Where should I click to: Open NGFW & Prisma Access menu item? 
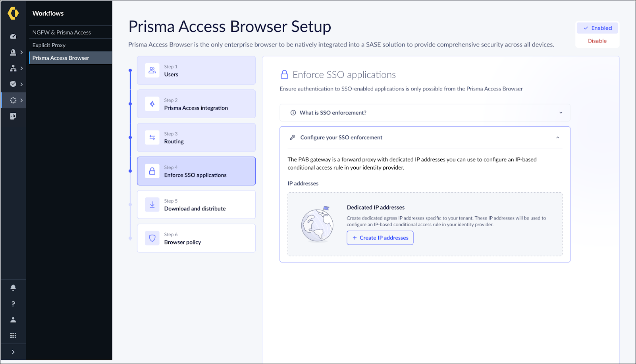tap(62, 33)
